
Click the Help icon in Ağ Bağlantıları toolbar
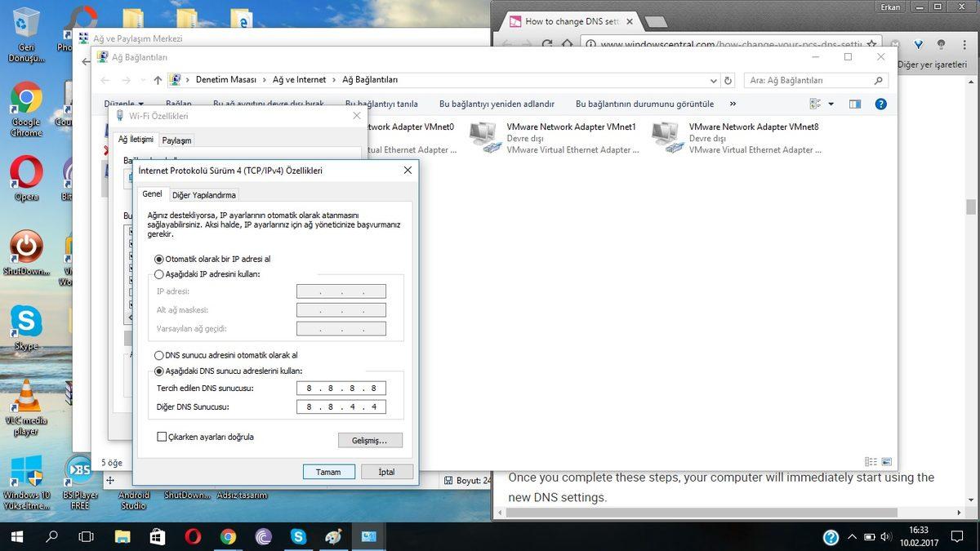pos(880,104)
